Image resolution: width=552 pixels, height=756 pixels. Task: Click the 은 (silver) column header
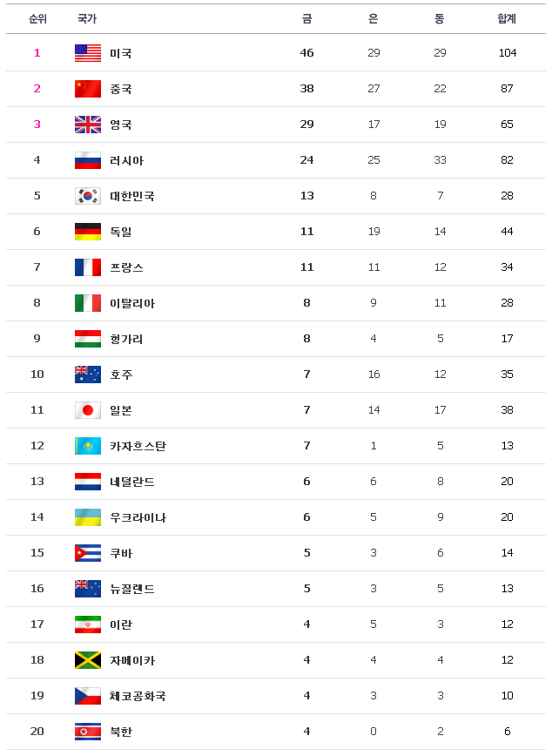(x=374, y=19)
